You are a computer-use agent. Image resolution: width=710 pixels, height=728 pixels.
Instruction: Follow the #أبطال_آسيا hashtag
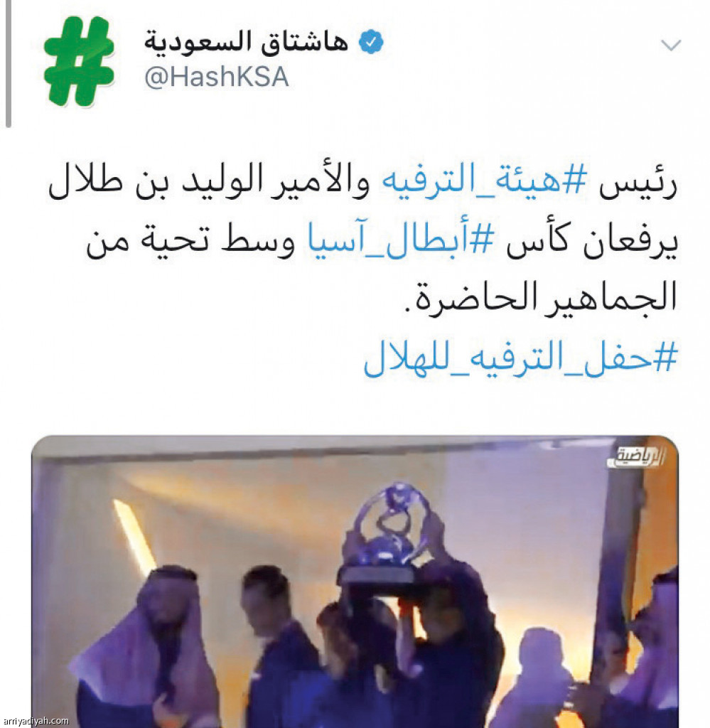pos(399,242)
